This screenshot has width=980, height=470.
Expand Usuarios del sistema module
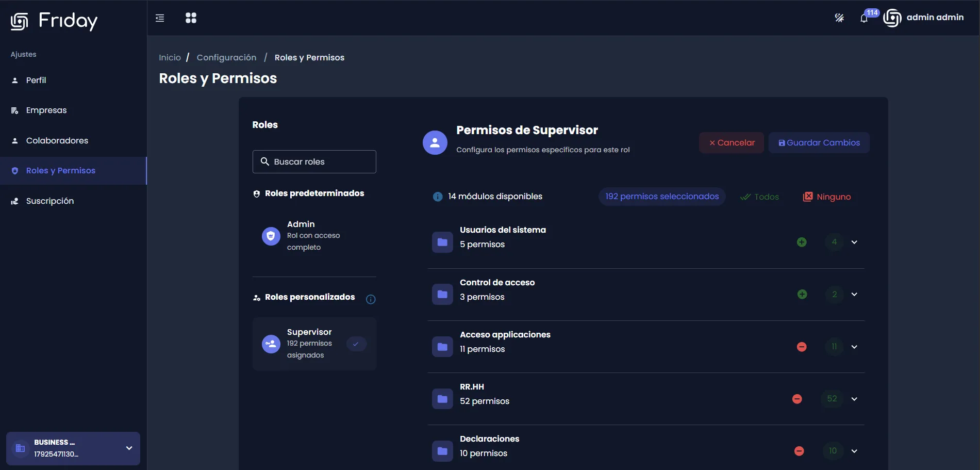(x=854, y=242)
